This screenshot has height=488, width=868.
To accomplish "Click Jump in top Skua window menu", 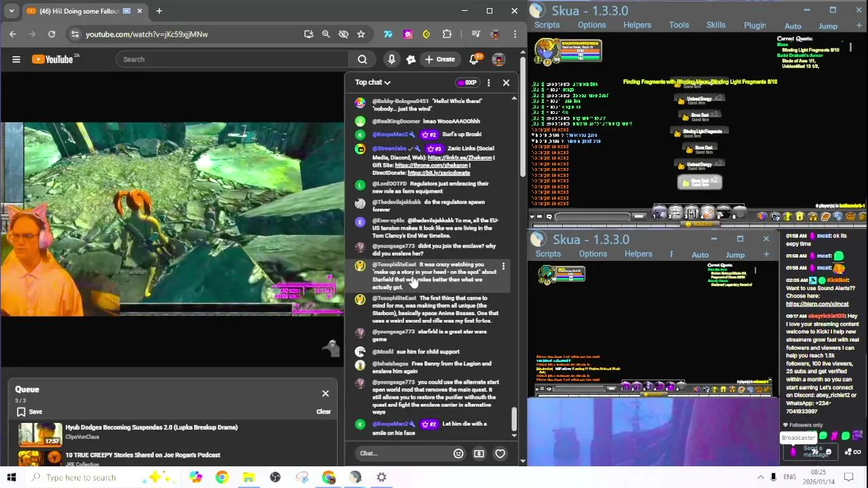I will (x=828, y=26).
